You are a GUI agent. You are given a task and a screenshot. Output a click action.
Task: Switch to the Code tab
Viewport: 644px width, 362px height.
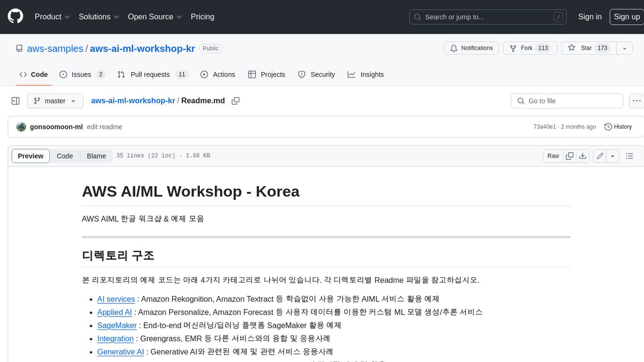pyautogui.click(x=33, y=74)
